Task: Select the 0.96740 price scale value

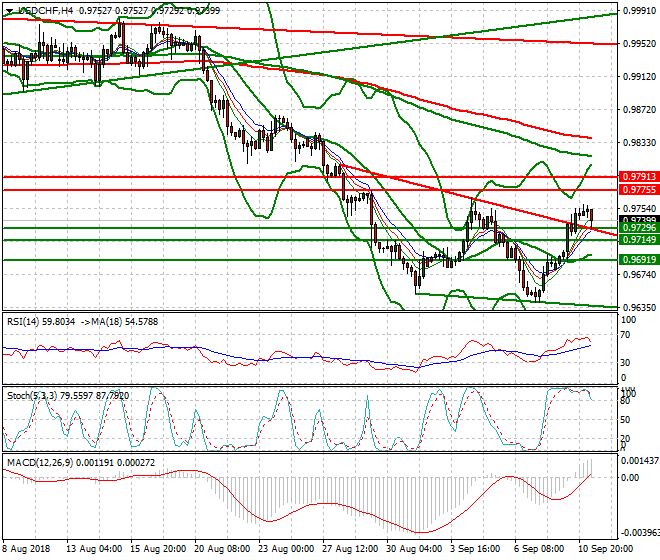Action: [x=639, y=275]
